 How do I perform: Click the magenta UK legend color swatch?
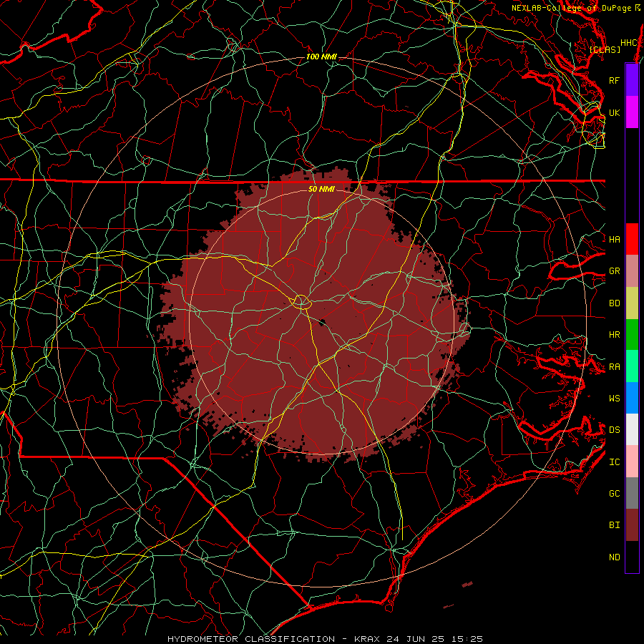(632, 112)
